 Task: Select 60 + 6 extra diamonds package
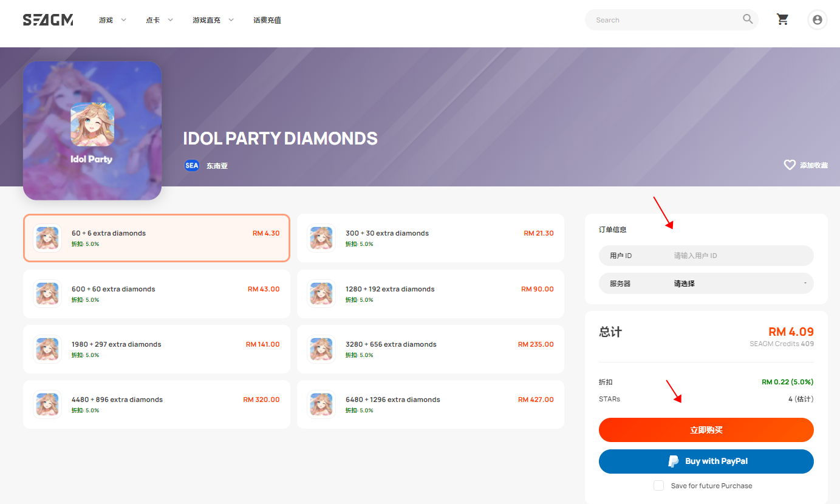[157, 238]
